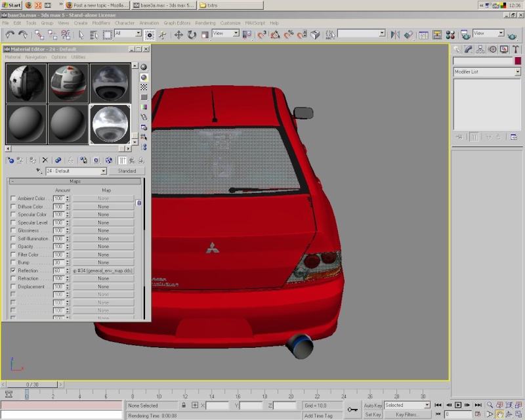
Task: Open the Modifiers menu
Action: coord(101,23)
